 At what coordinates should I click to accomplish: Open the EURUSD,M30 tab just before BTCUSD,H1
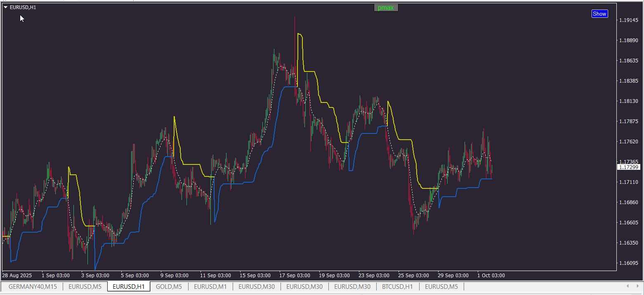[352, 286]
